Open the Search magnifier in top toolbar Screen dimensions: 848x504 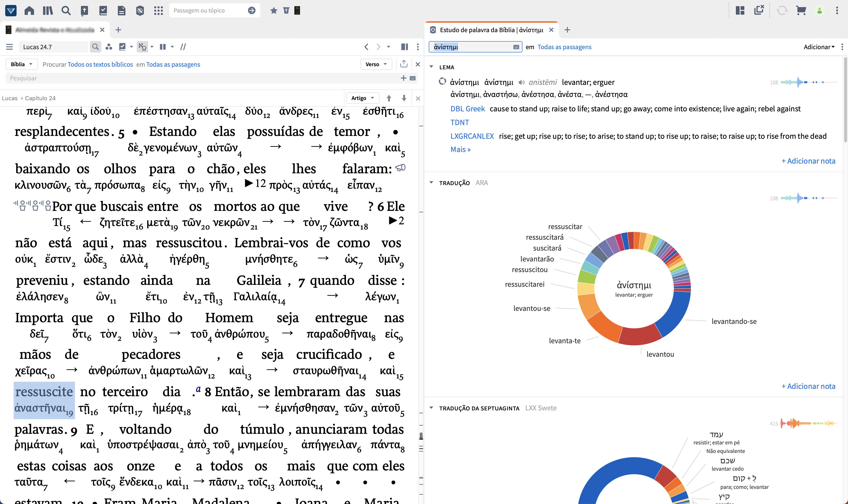point(66,11)
